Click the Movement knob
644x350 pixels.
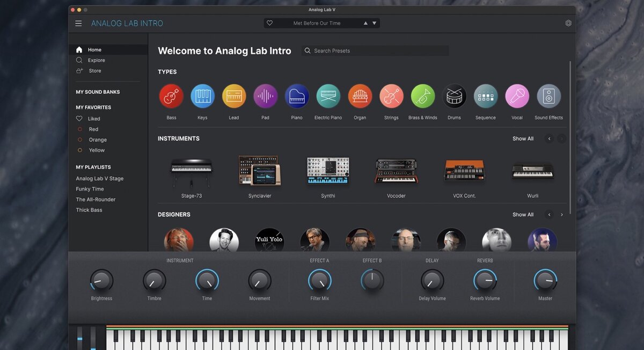coord(260,281)
